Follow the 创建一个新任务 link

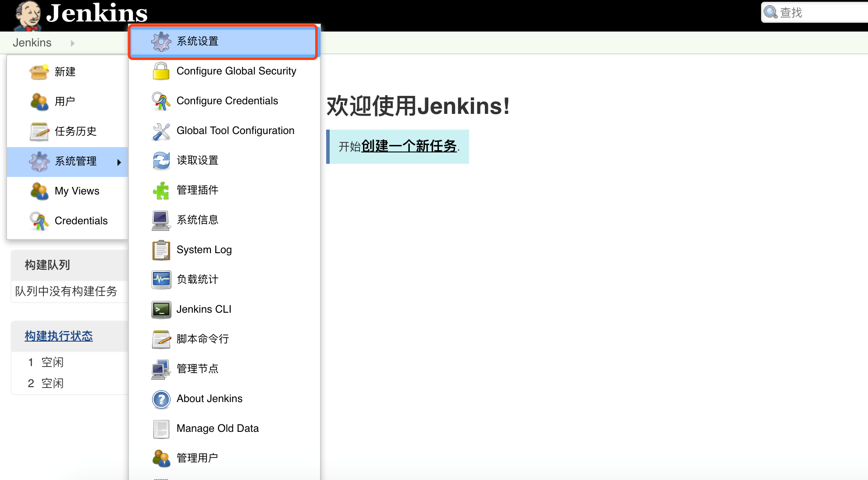(x=409, y=146)
